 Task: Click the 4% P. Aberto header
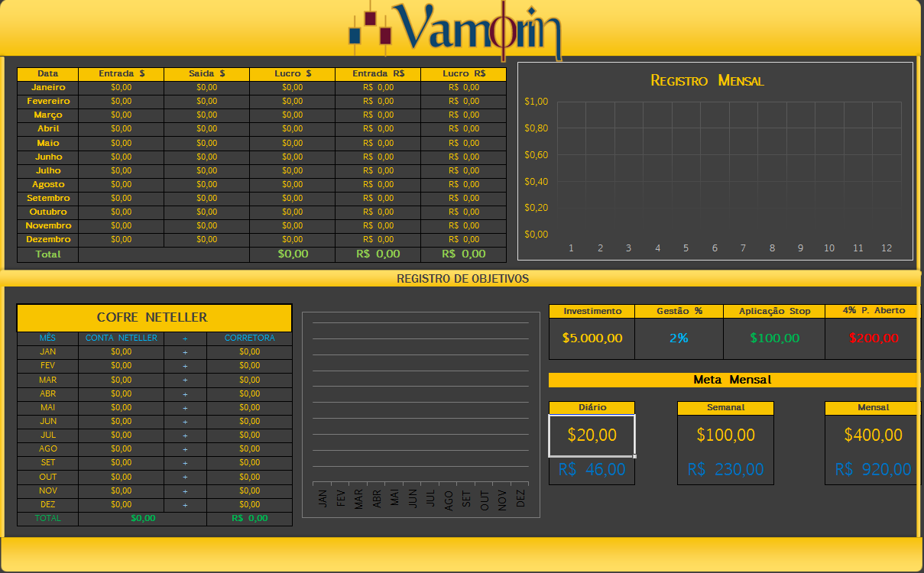click(x=873, y=311)
